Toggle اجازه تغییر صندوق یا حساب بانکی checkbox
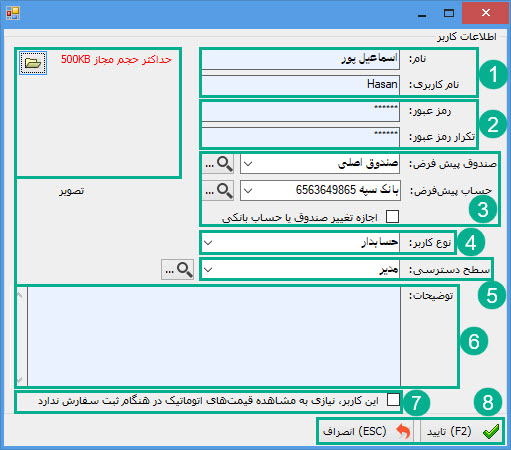Screen dimensions: 511x450 click(x=392, y=217)
